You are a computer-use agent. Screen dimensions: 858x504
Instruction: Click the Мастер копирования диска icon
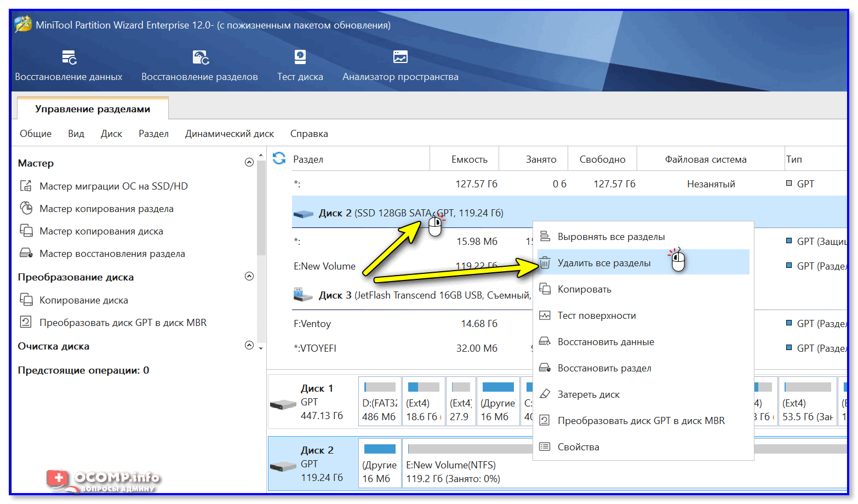point(26,231)
